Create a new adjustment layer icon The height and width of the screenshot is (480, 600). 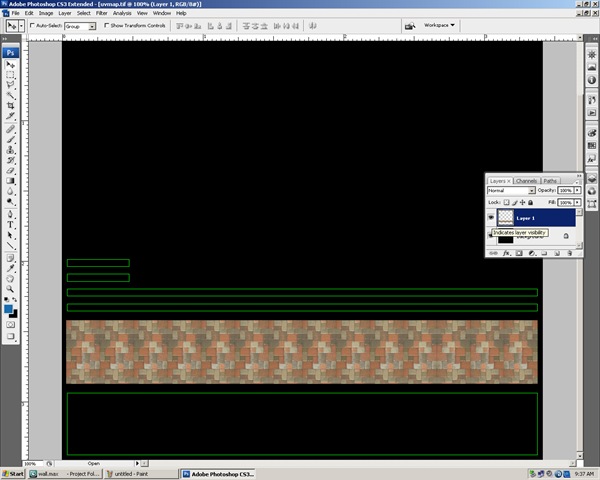(532, 253)
